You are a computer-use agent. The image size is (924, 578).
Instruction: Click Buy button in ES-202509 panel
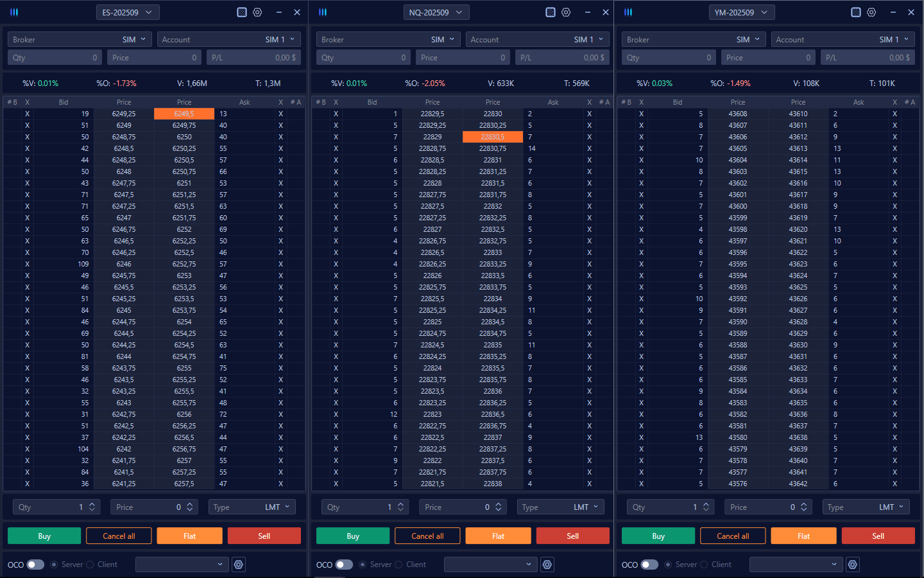(x=44, y=536)
